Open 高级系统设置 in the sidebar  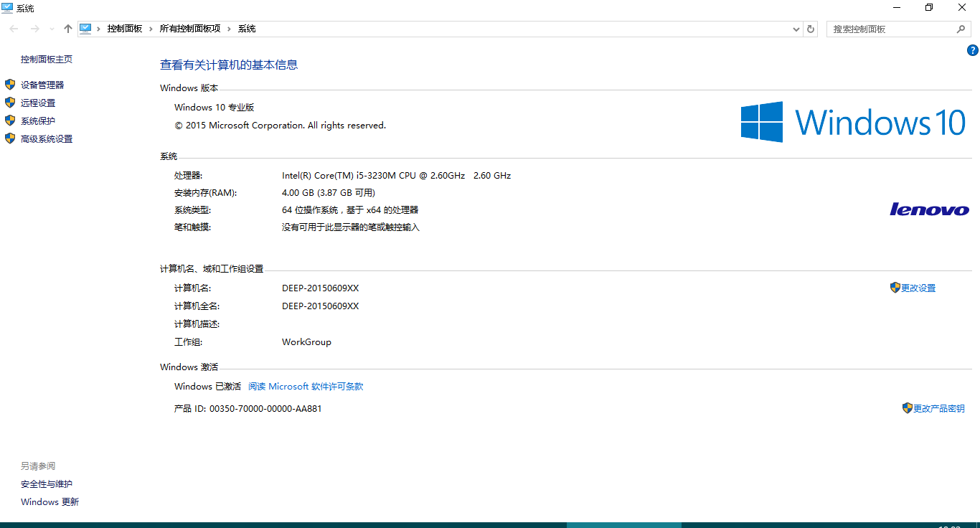point(47,139)
